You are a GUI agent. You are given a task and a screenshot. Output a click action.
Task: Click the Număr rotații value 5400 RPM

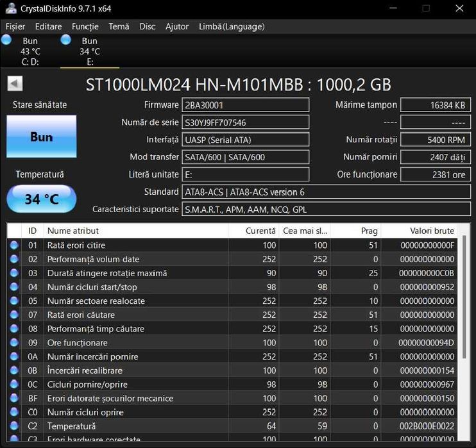pyautogui.click(x=436, y=140)
